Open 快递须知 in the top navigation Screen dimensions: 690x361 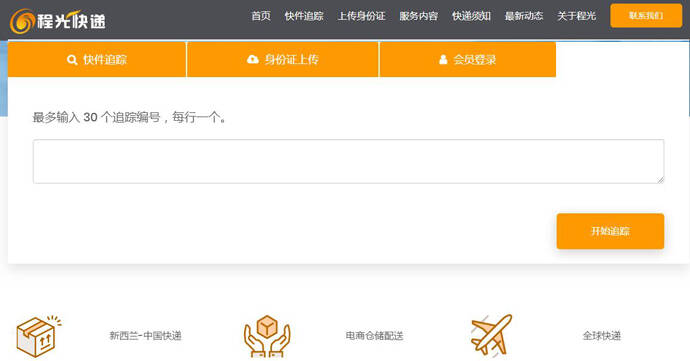(x=471, y=16)
